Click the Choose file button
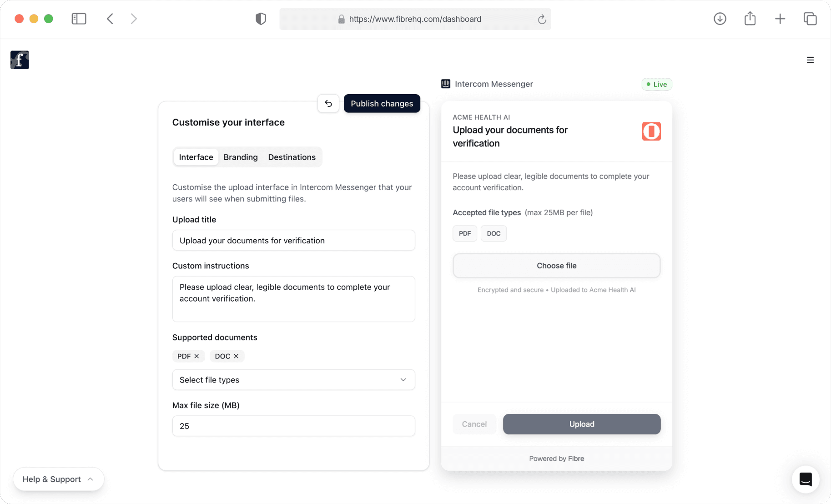The height and width of the screenshot is (504, 831). click(556, 266)
